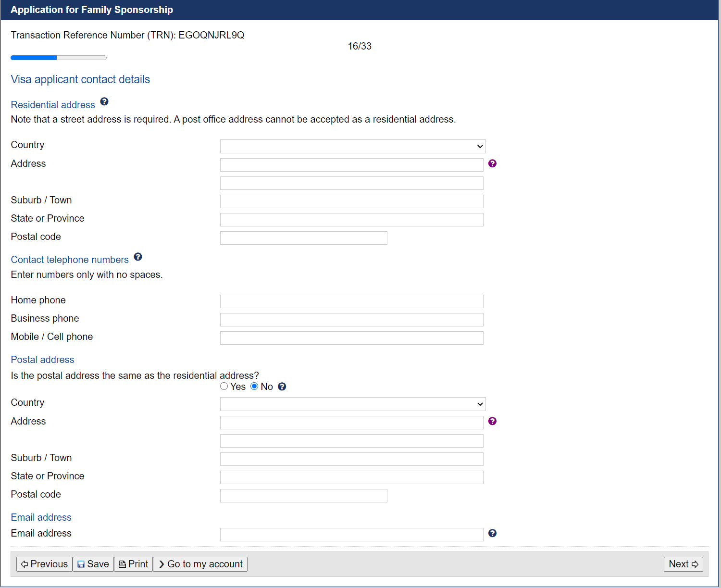
Task: Click the 16/33 page counter
Action: (360, 46)
